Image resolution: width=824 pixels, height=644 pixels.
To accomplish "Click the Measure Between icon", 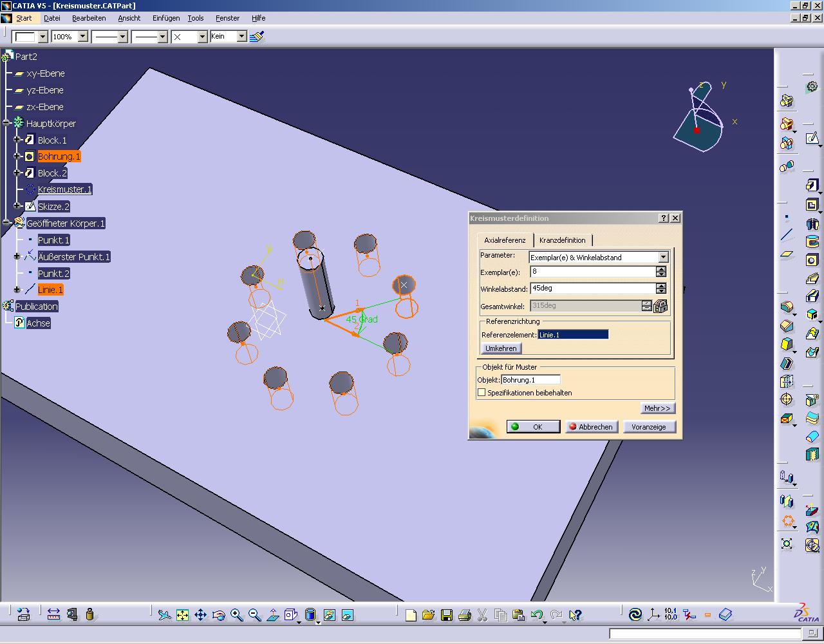I will pos(53,615).
